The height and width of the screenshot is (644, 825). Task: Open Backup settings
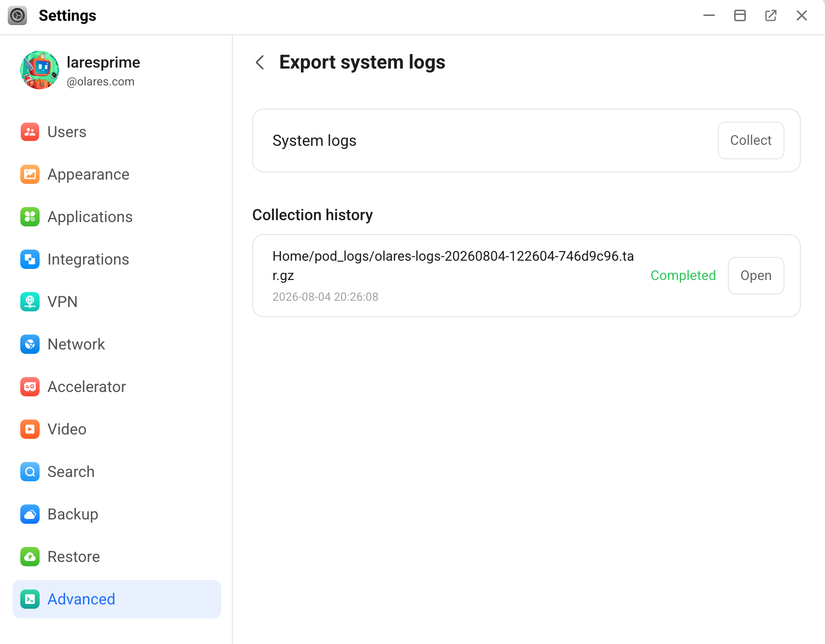point(117,514)
